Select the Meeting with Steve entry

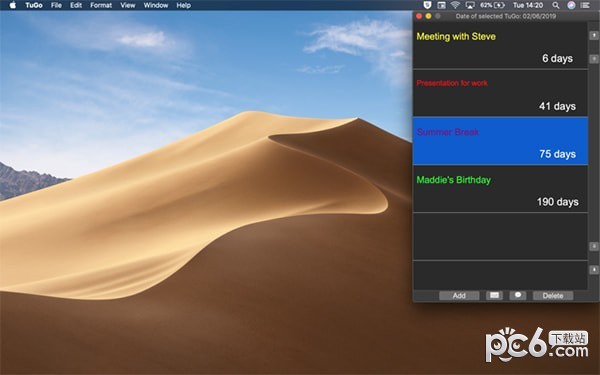pos(500,46)
